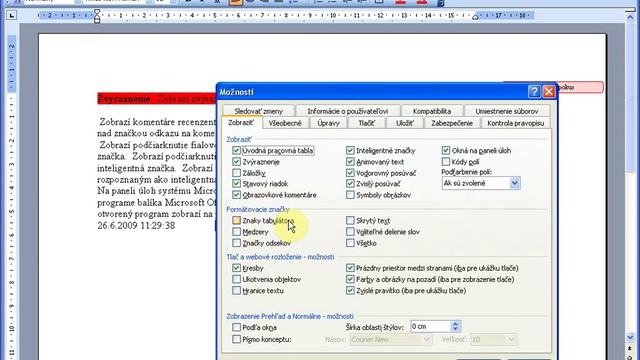Click the tab-stop type selector beside the ruler
The image size is (640, 360).
(11, 16)
